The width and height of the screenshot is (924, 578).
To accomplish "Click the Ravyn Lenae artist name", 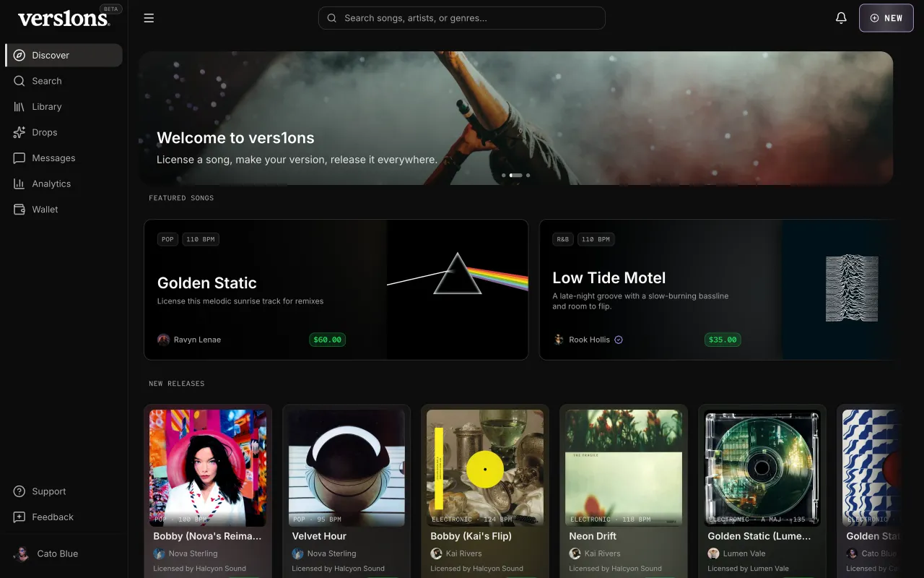I will point(197,340).
